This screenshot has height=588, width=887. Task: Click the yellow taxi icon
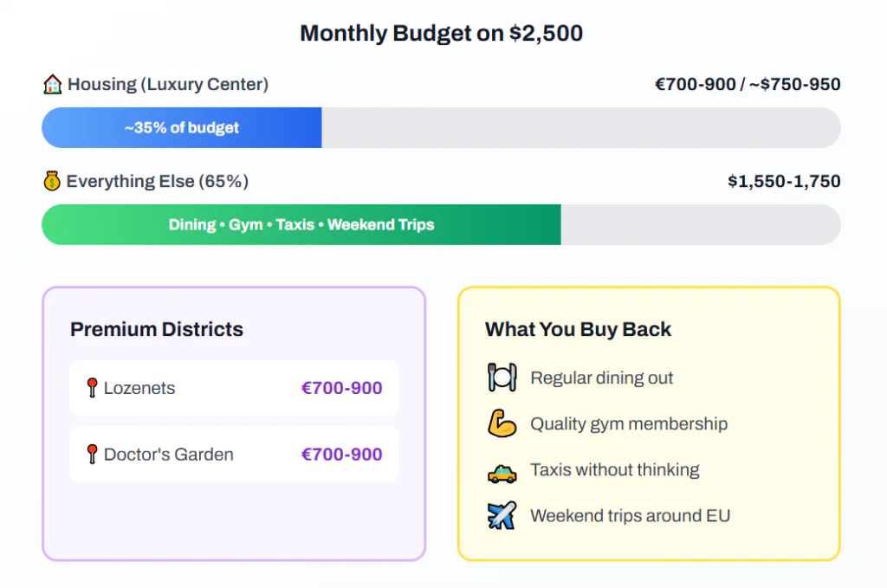tap(502, 471)
